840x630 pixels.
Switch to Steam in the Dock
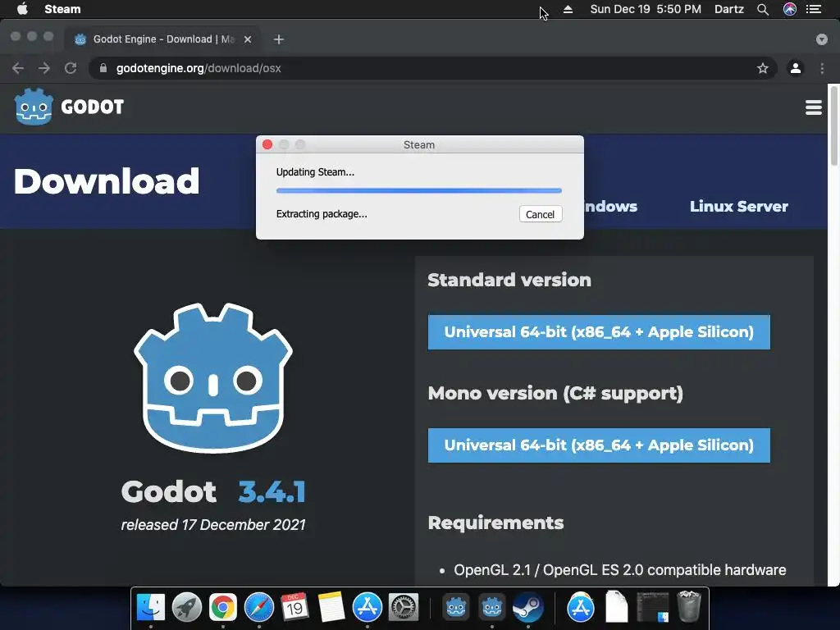click(x=527, y=607)
